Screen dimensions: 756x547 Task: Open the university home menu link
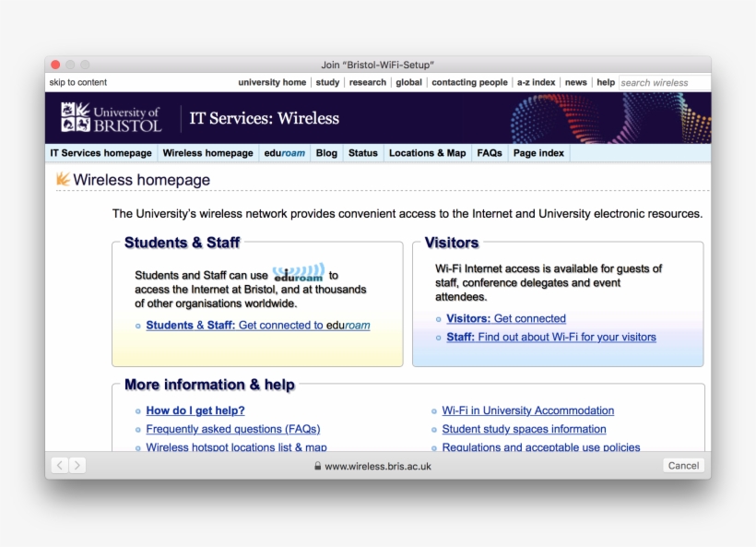[x=272, y=82]
